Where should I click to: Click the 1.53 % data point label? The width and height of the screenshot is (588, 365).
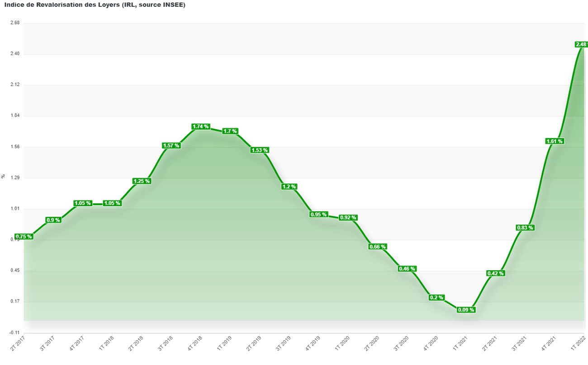pos(259,150)
